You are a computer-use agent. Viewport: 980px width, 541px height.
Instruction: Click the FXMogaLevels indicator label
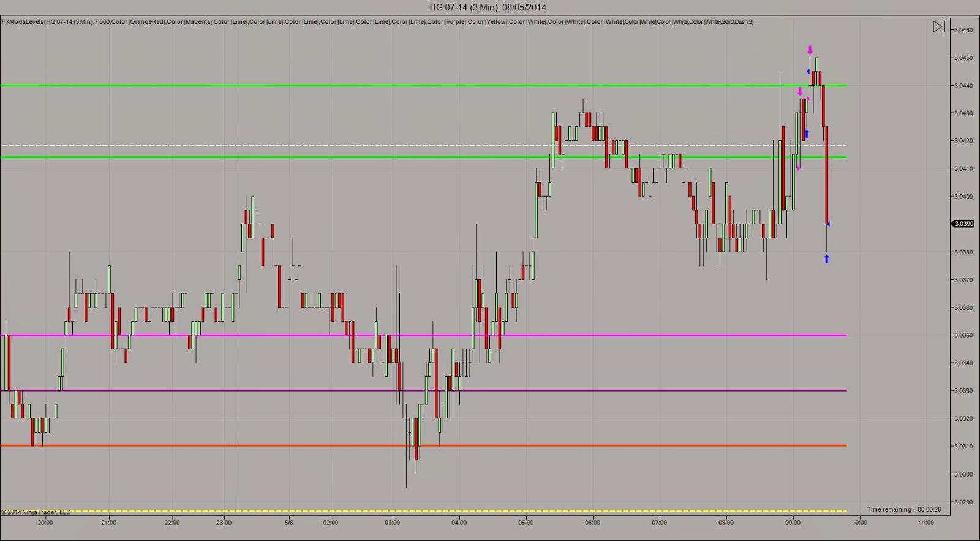377,21
